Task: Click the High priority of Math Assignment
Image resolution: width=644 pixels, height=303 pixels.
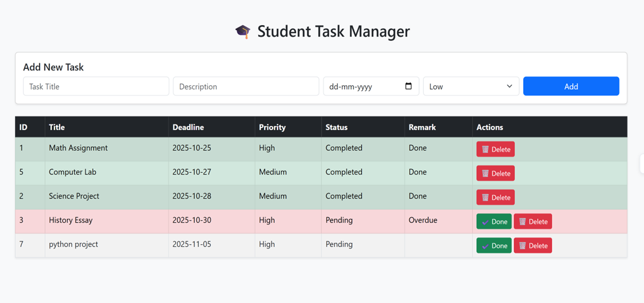Action: tap(267, 148)
